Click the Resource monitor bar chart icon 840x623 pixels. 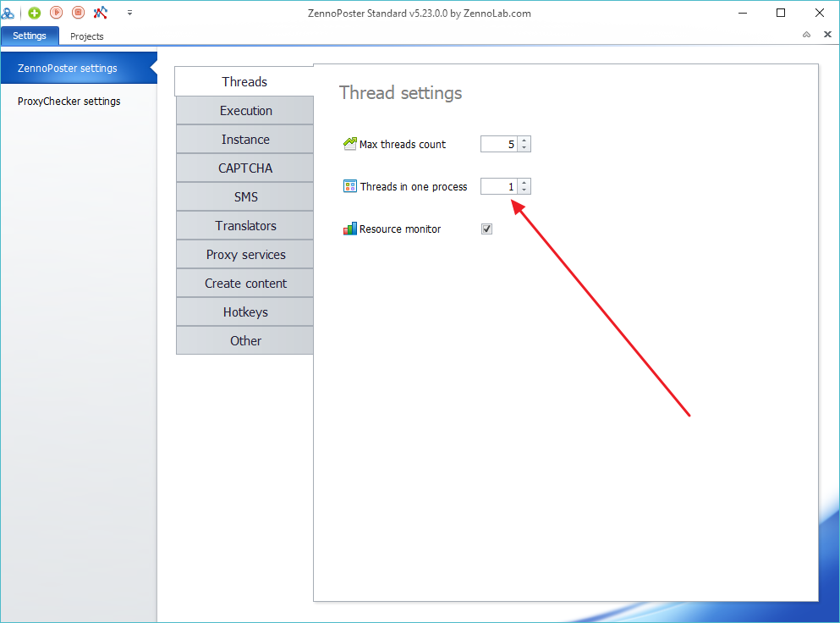pyautogui.click(x=350, y=229)
